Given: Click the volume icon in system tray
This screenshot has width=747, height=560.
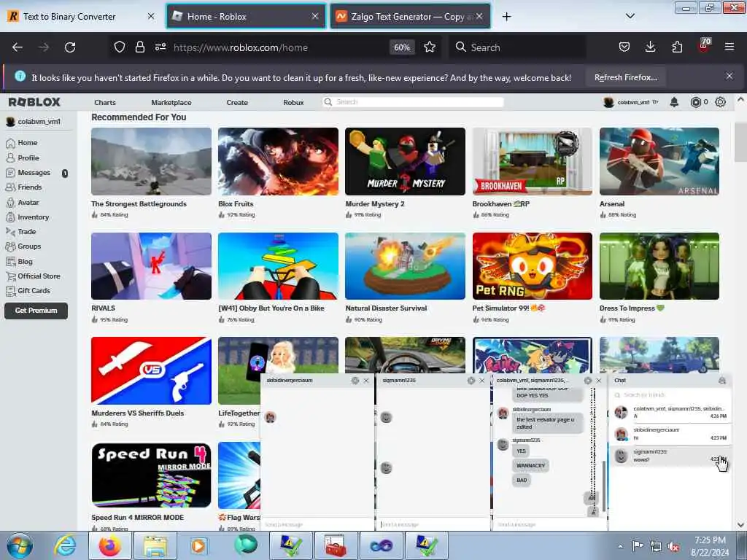Looking at the screenshot, I should tap(673, 546).
